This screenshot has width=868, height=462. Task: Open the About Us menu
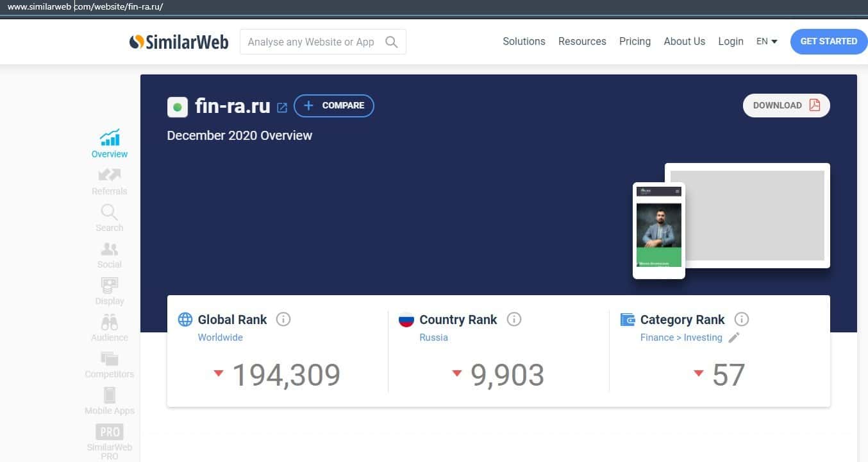(685, 41)
